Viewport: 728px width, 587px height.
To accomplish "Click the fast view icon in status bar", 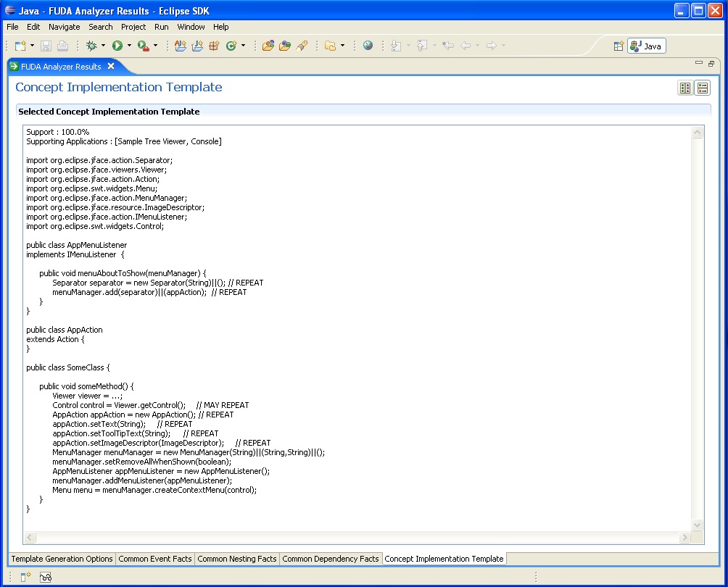I will point(25,577).
